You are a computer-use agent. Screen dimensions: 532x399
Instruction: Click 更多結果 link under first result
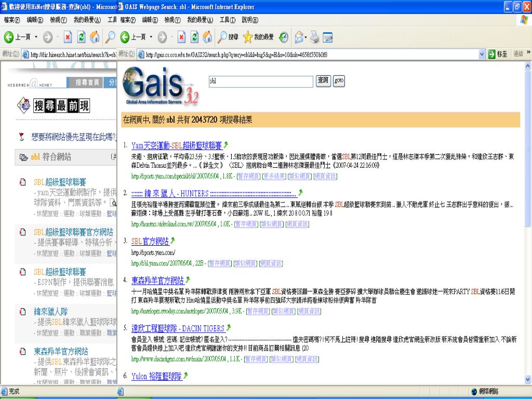(274, 176)
